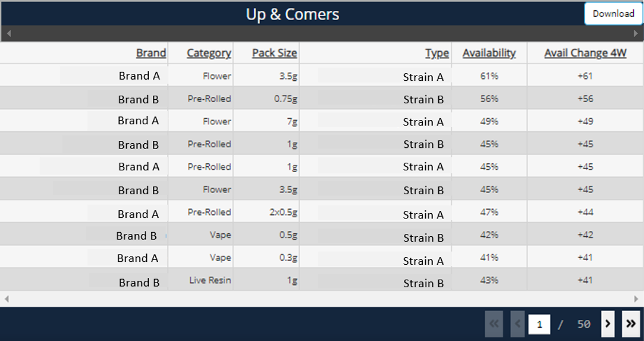Click bottom scrollbar right arrow
This screenshot has width=644, height=341.
click(x=636, y=299)
